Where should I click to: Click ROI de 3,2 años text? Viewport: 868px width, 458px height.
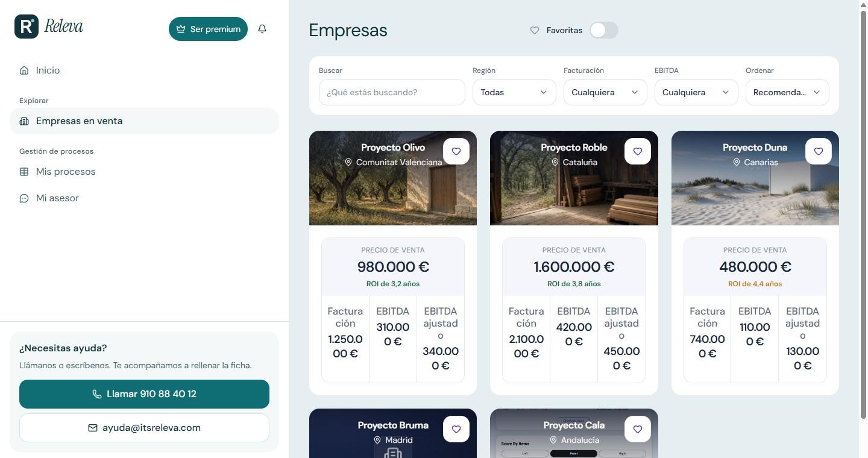coord(393,284)
